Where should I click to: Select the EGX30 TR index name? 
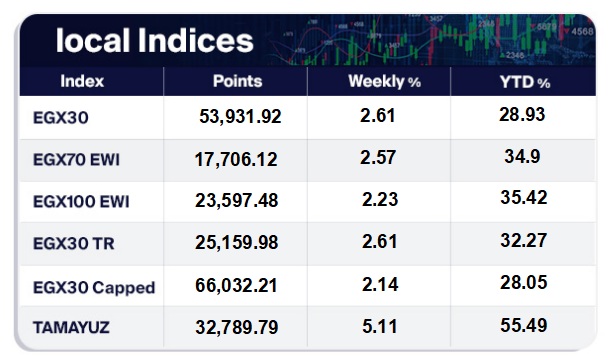pyautogui.click(x=74, y=244)
